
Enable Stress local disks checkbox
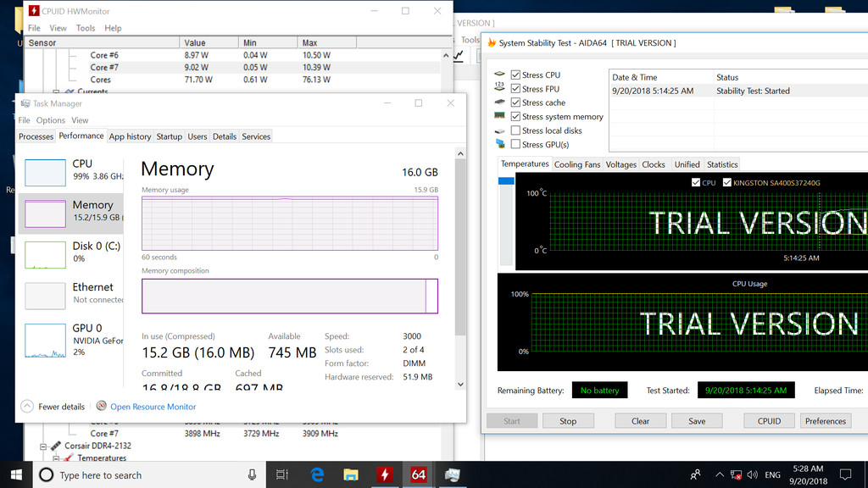[x=515, y=130]
